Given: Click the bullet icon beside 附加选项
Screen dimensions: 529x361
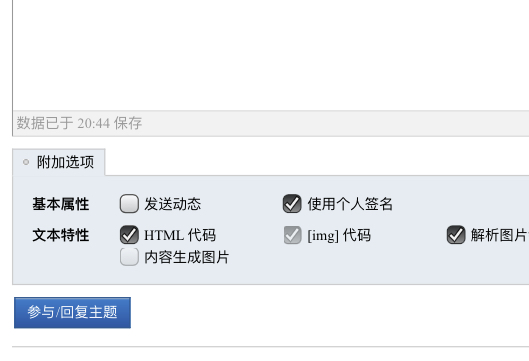Looking at the screenshot, I should click(26, 162).
